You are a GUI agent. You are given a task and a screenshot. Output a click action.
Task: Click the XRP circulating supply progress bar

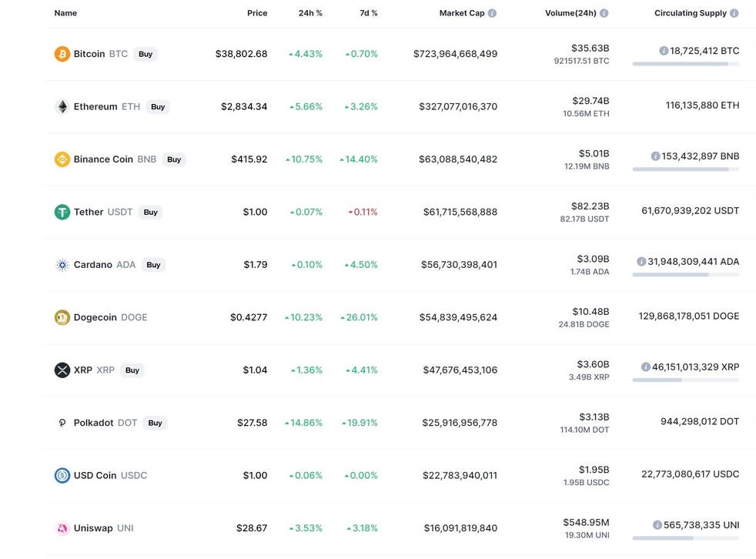coord(685,380)
